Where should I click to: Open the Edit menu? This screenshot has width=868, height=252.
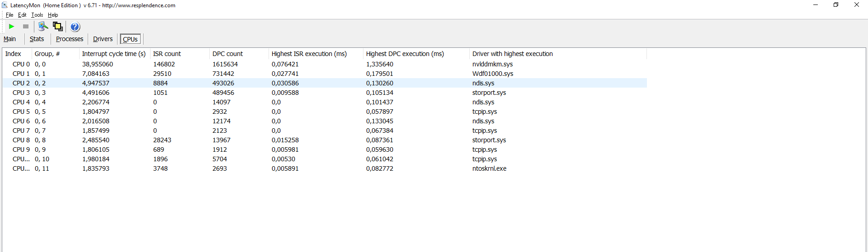pos(22,15)
